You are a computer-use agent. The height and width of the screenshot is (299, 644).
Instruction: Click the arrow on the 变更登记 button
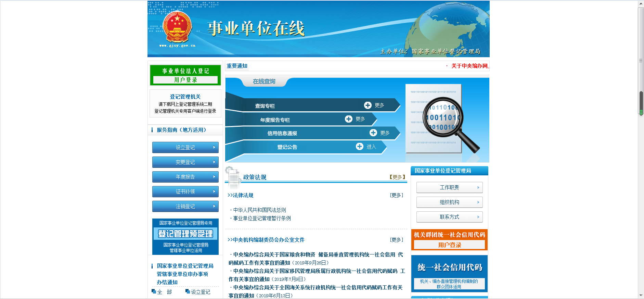point(214,162)
